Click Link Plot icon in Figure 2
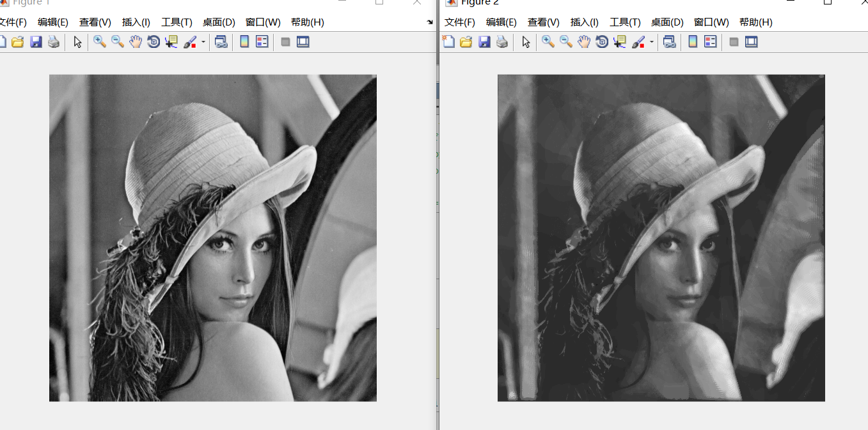This screenshot has width=868, height=430. (x=670, y=42)
